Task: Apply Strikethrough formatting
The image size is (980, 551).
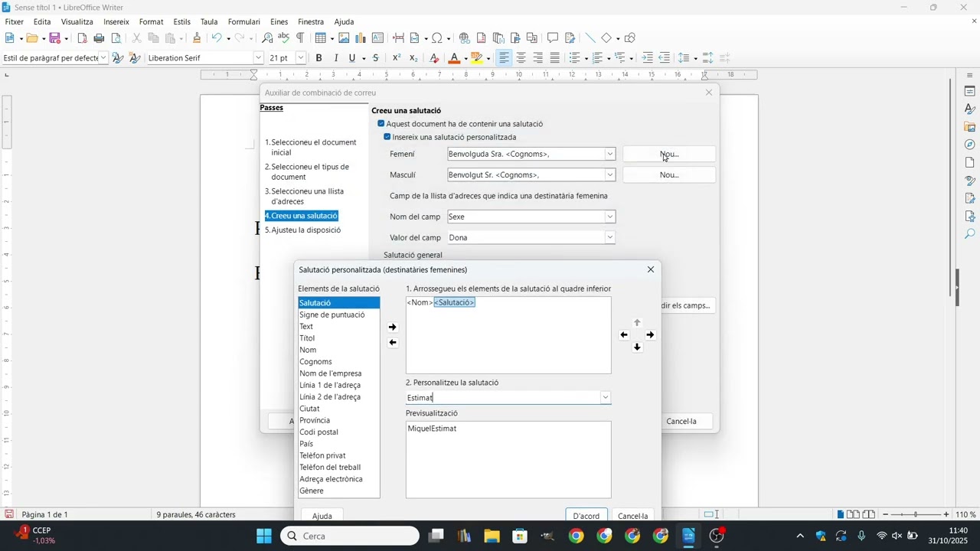Action: click(375, 58)
